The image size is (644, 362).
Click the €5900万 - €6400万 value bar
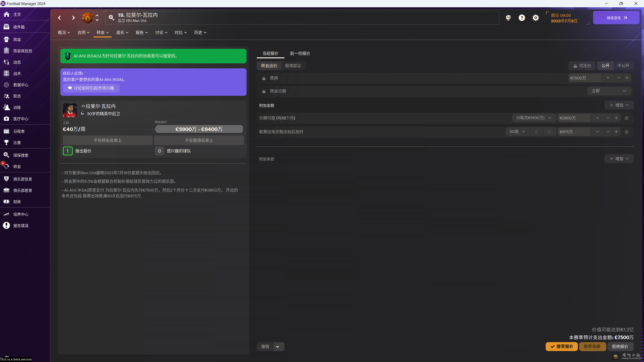point(199,129)
